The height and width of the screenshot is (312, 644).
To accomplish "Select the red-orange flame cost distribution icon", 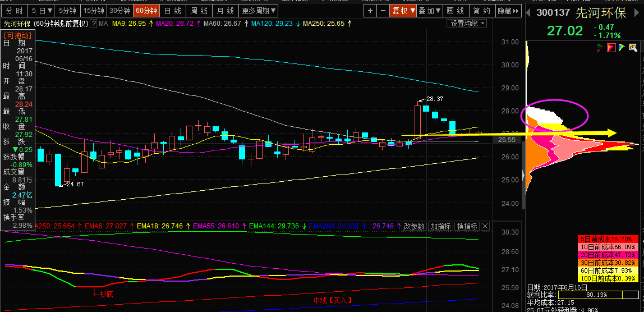I will click(611, 48).
